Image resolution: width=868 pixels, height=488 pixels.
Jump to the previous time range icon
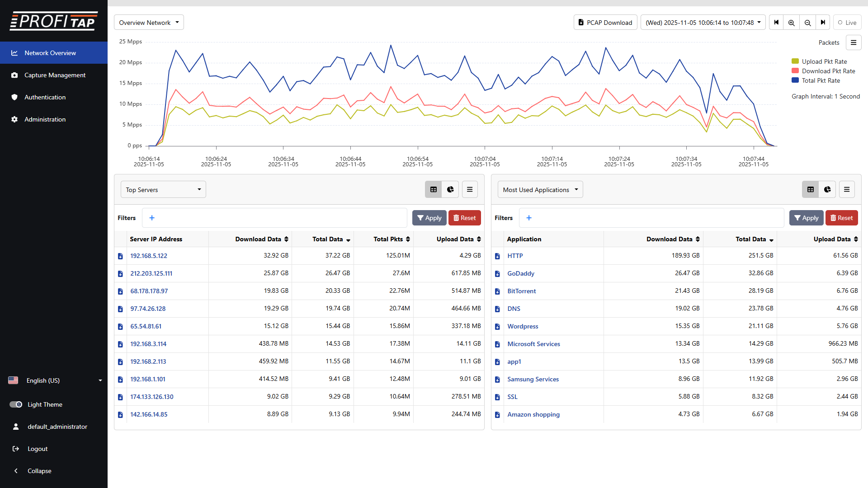coord(776,23)
